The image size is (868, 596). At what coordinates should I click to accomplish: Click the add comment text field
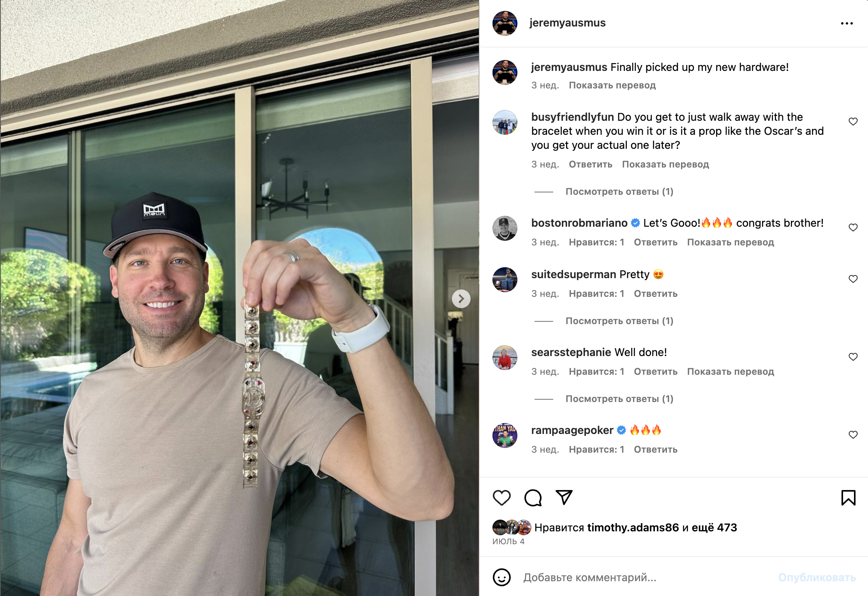(x=647, y=577)
